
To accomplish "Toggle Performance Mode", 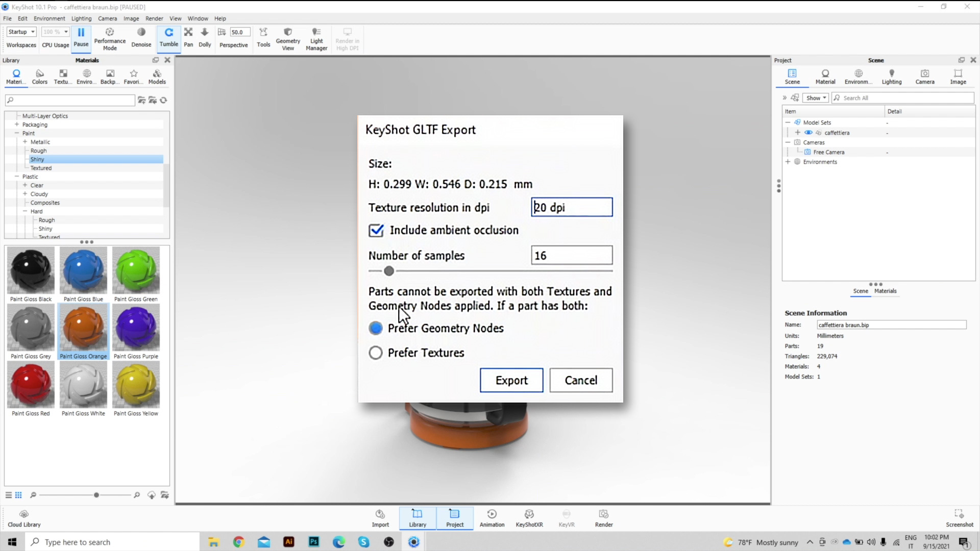I will click(x=110, y=39).
